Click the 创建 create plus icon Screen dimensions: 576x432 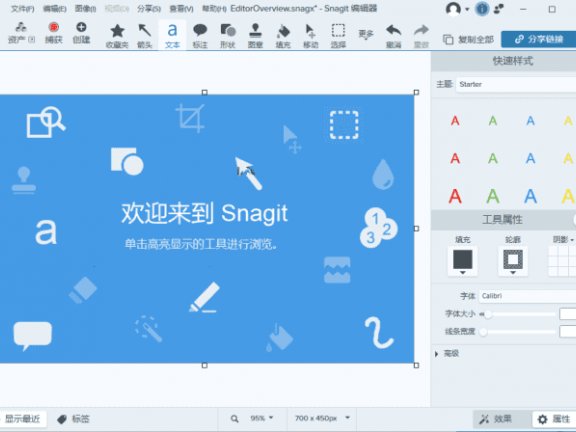(81, 32)
